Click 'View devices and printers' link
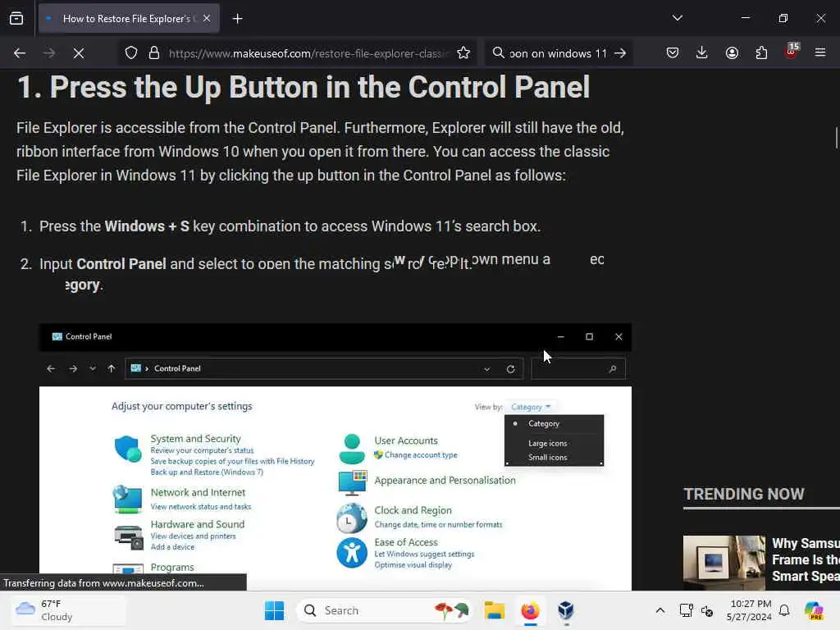This screenshot has height=630, width=840. point(193,536)
